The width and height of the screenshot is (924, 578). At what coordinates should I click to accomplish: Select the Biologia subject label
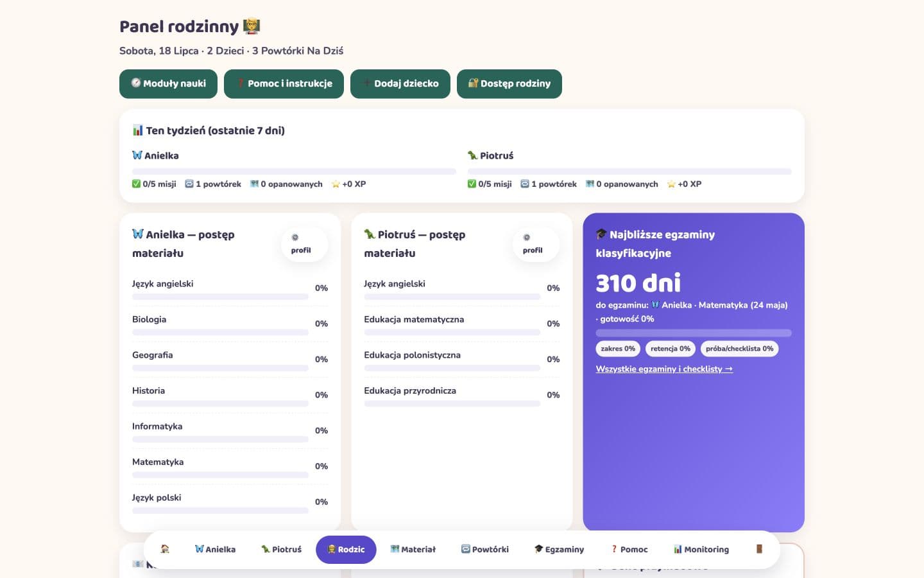[x=149, y=319]
